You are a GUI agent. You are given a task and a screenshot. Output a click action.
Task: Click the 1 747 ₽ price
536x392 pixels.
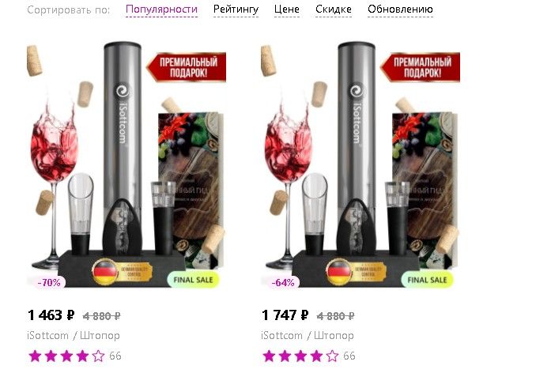[x=285, y=315]
